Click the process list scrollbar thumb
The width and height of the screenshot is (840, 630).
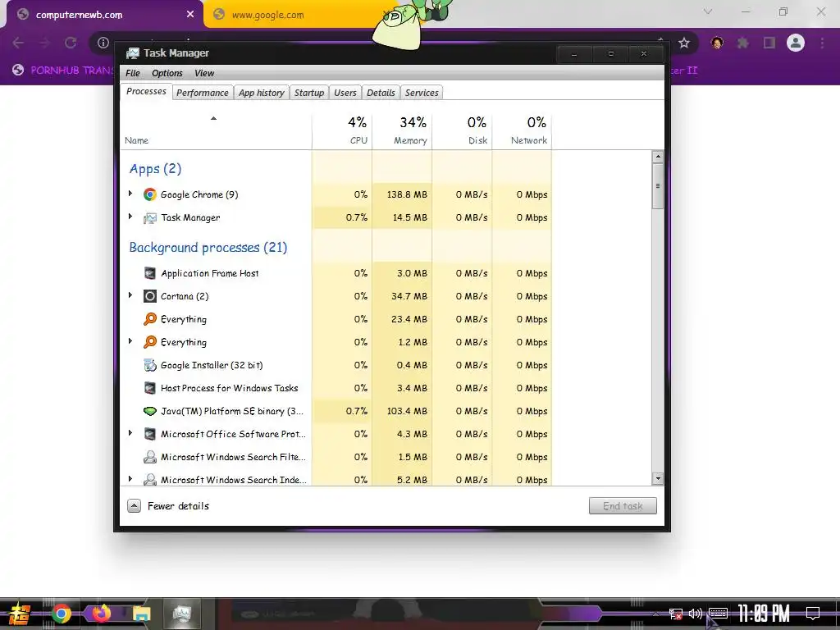click(658, 186)
